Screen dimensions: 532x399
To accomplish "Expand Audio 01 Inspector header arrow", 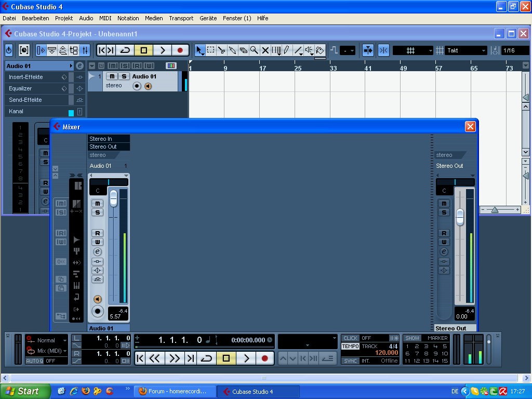I will 71,66.
